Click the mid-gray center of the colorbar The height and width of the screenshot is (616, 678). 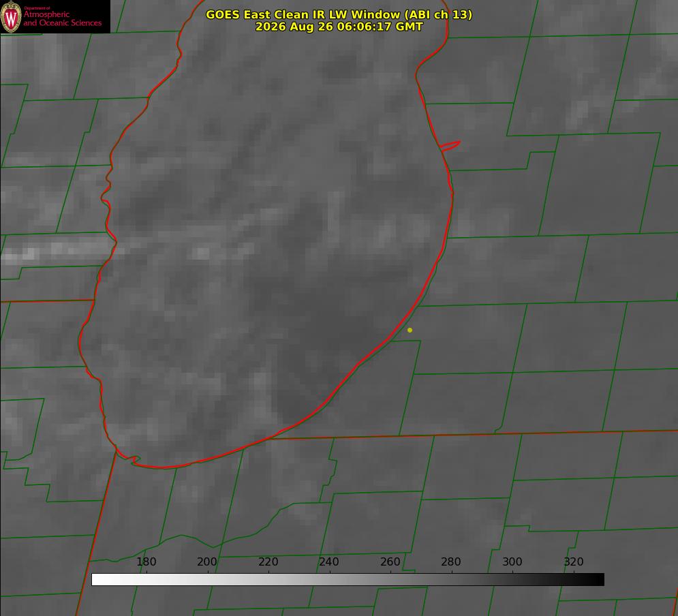348,579
